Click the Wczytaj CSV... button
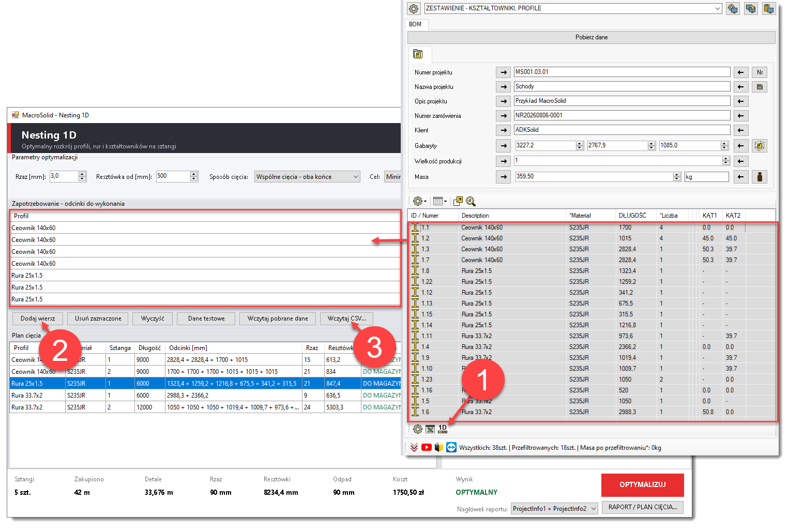 [346, 318]
